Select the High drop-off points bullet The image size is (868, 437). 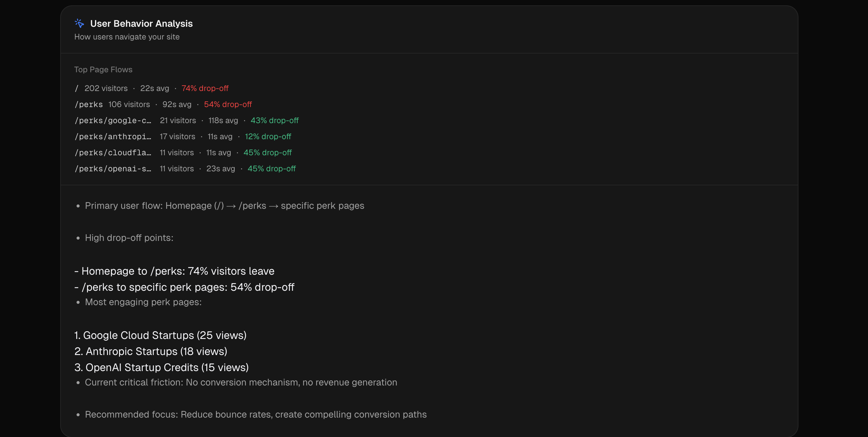click(129, 238)
